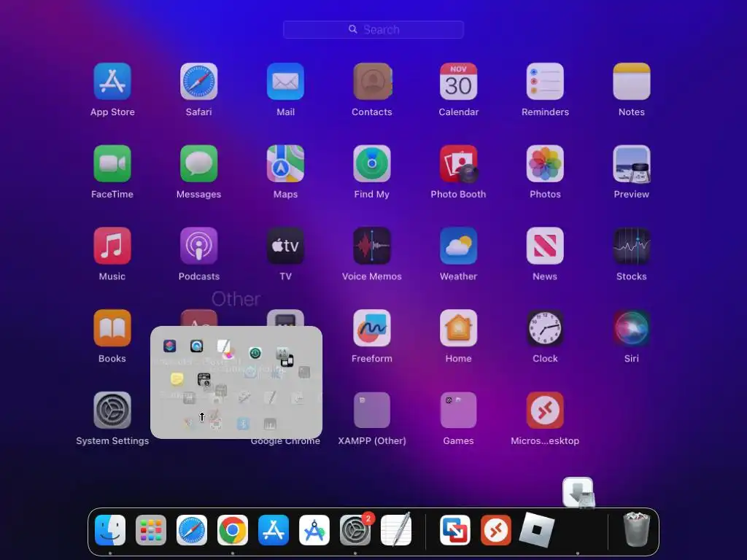
Task: Click the App Store icon in the Dock
Action: pyautogui.click(x=274, y=530)
